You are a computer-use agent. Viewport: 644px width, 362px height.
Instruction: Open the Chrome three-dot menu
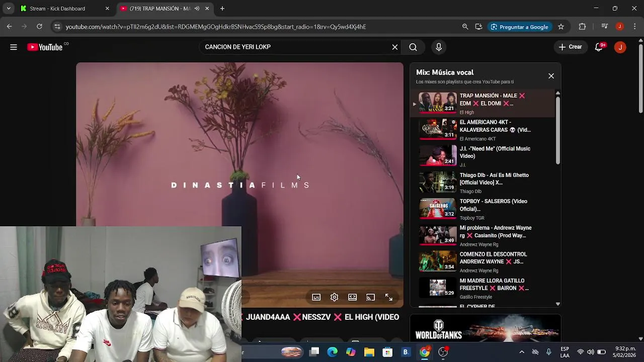[634, 27]
